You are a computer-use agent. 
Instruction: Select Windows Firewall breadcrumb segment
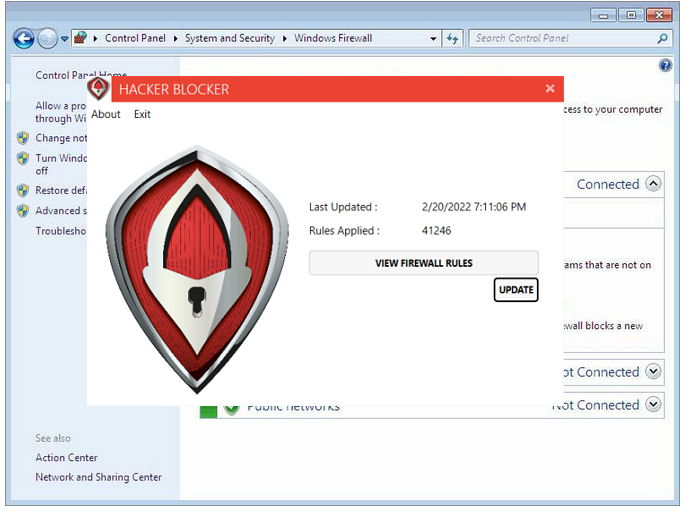click(333, 38)
